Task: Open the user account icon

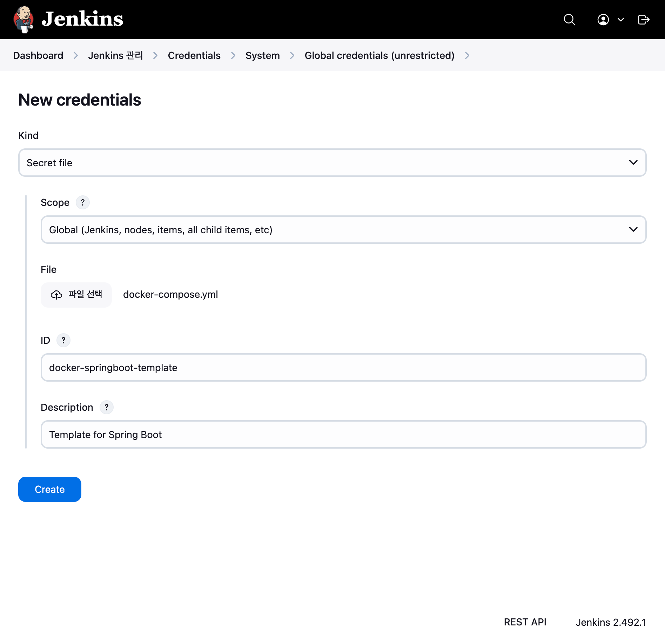Action: click(603, 20)
